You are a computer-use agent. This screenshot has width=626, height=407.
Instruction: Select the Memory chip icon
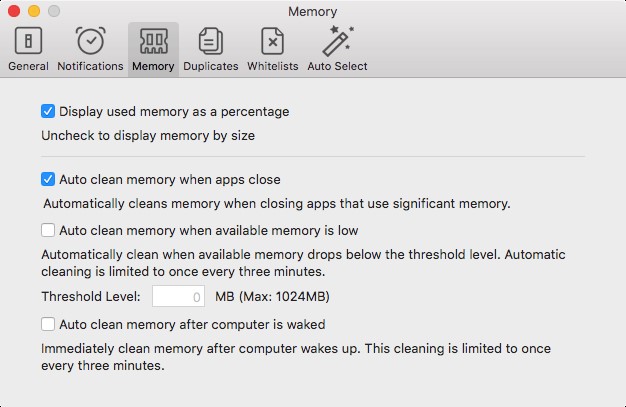point(153,41)
